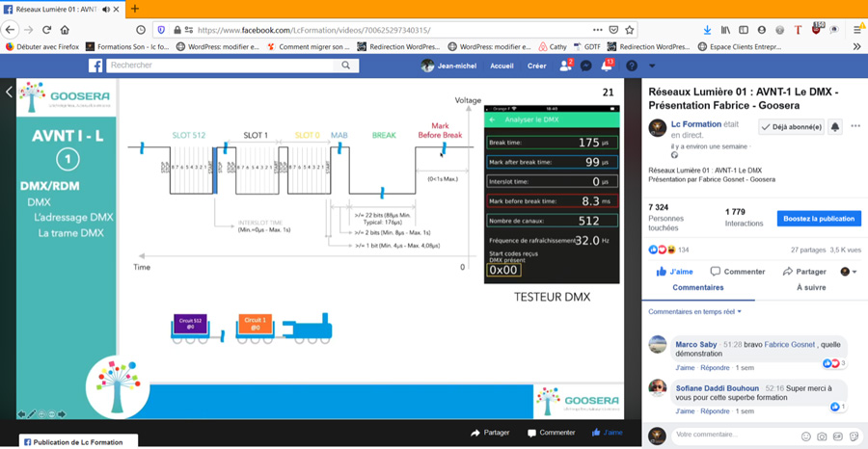Click Commenter below the video
The height and width of the screenshot is (449, 868).
coord(552,433)
